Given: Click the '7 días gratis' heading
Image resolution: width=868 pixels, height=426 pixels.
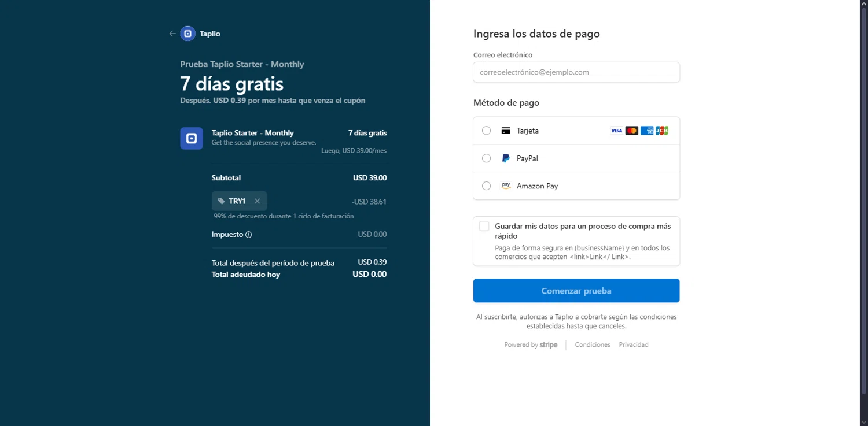Looking at the screenshot, I should (231, 84).
